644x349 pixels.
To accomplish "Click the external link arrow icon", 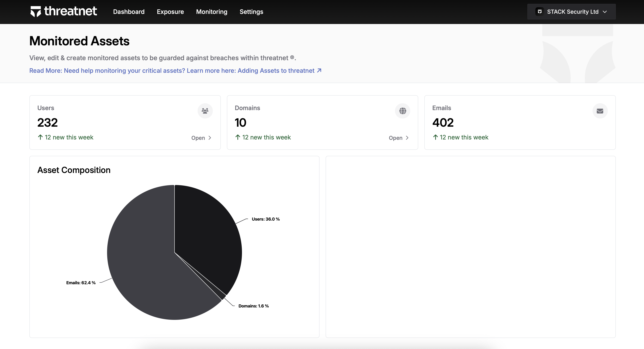I will click(319, 71).
